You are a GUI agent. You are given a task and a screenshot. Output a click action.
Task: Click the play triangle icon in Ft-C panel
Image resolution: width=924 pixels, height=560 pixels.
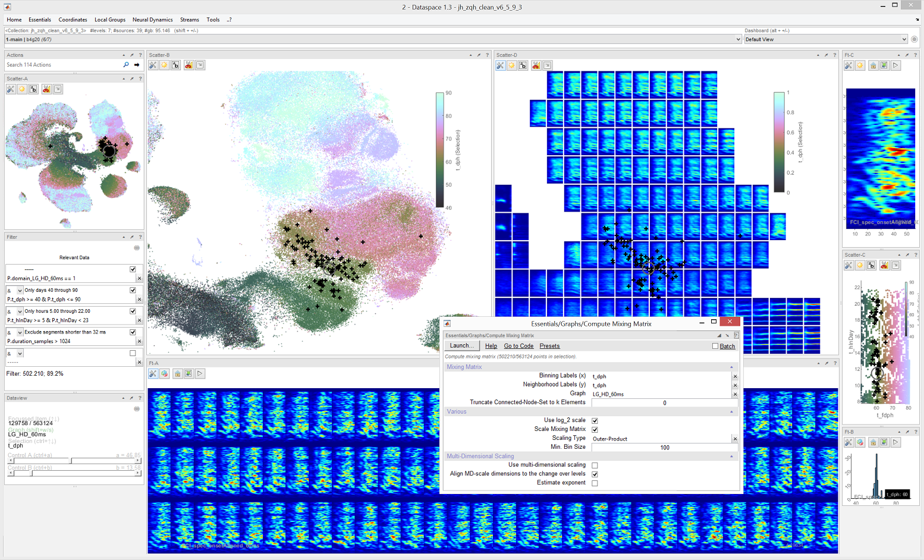895,65
